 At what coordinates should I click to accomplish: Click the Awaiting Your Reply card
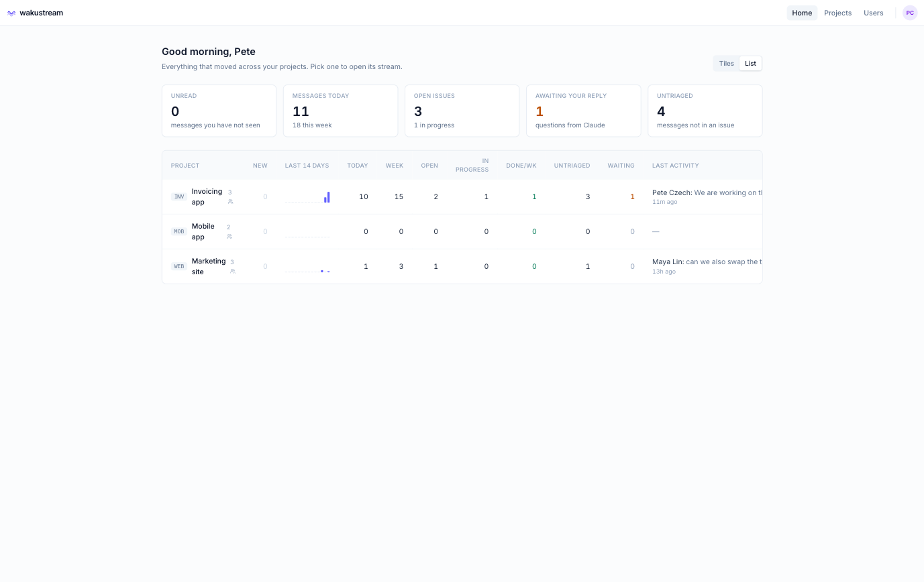584,111
